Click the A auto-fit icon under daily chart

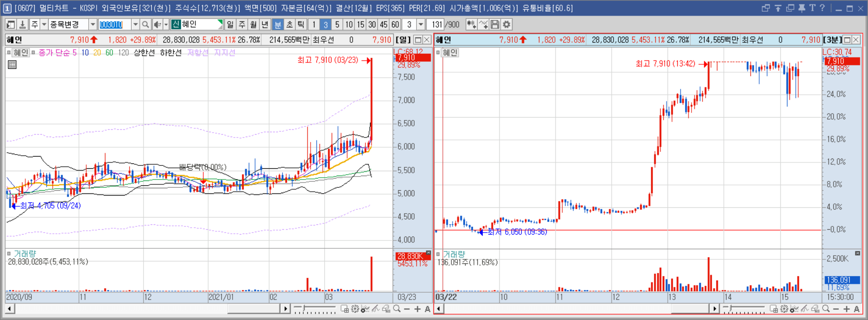coord(428,309)
